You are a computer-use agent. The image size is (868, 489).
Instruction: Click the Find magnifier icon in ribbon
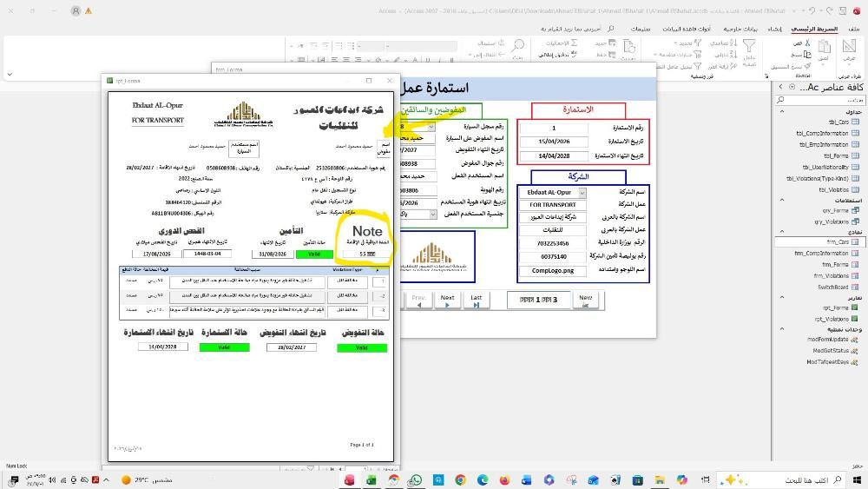pyautogui.click(x=518, y=45)
